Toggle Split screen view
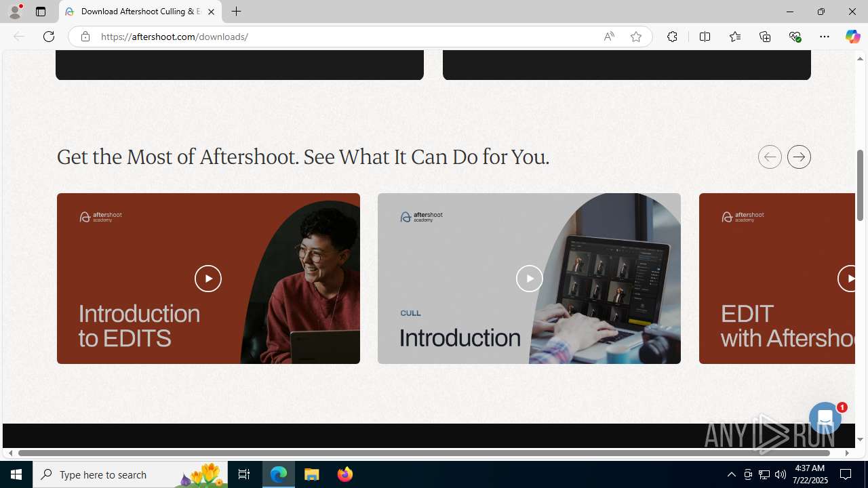The height and width of the screenshot is (488, 868). click(x=705, y=37)
